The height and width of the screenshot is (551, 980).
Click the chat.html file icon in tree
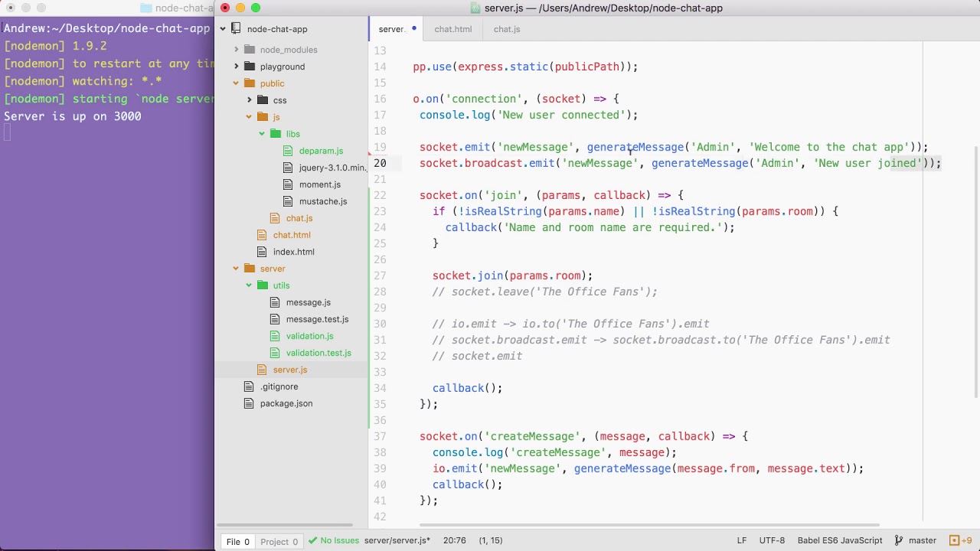click(x=262, y=235)
